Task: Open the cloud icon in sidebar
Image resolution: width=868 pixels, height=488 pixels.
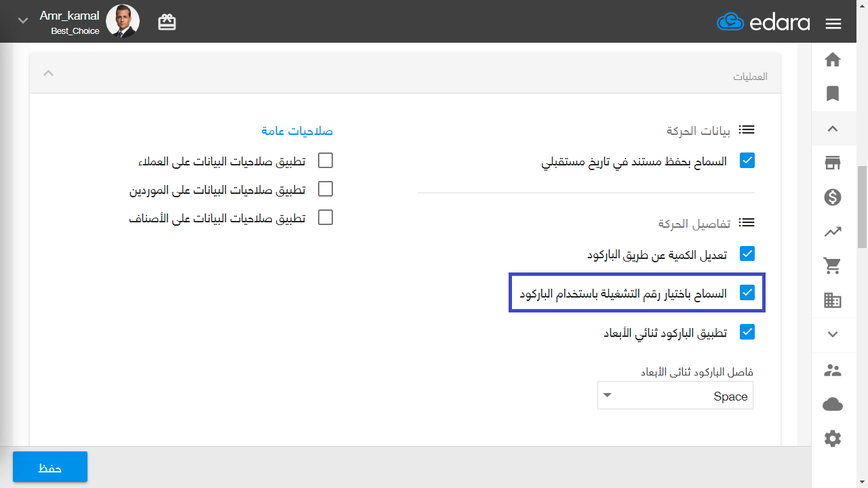Action: click(833, 405)
